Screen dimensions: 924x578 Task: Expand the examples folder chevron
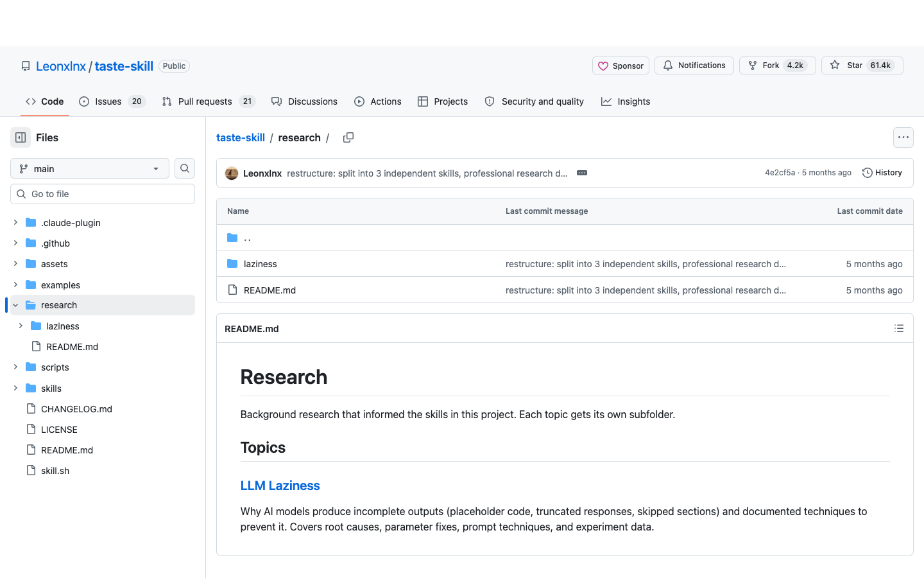click(15, 285)
